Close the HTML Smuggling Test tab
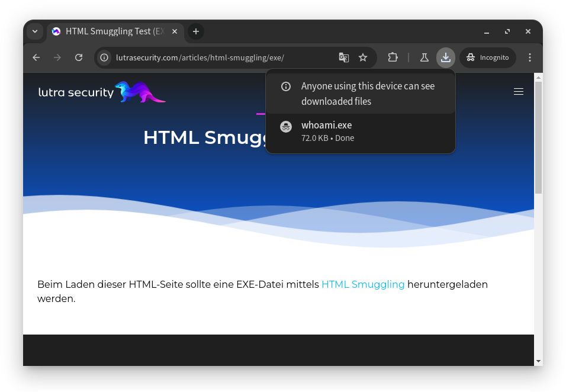Image resolution: width=566 pixels, height=392 pixels. [x=174, y=31]
